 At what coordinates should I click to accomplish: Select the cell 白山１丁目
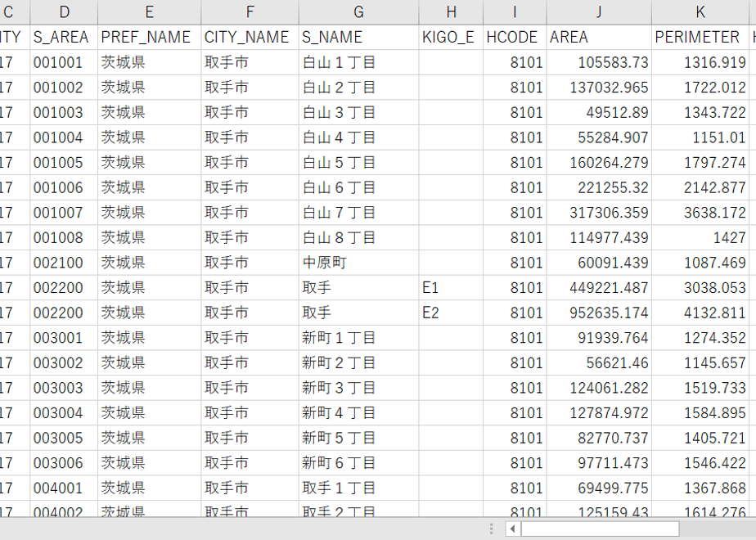tap(358, 62)
